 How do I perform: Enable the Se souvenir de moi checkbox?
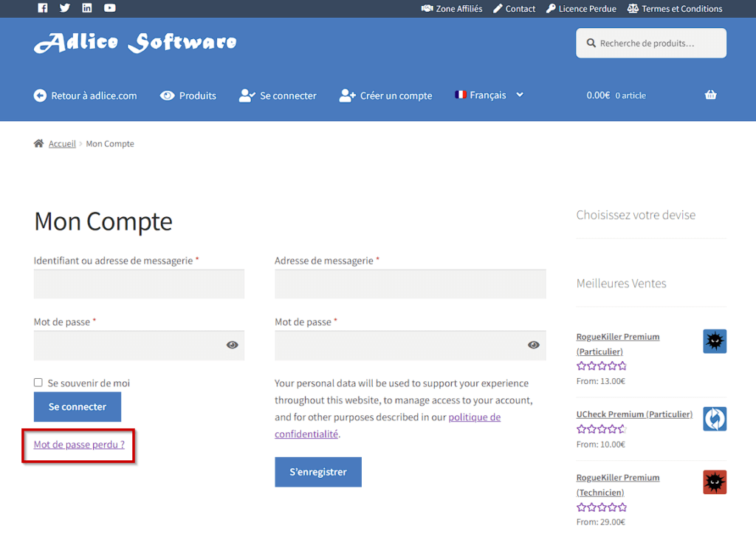coord(38,383)
